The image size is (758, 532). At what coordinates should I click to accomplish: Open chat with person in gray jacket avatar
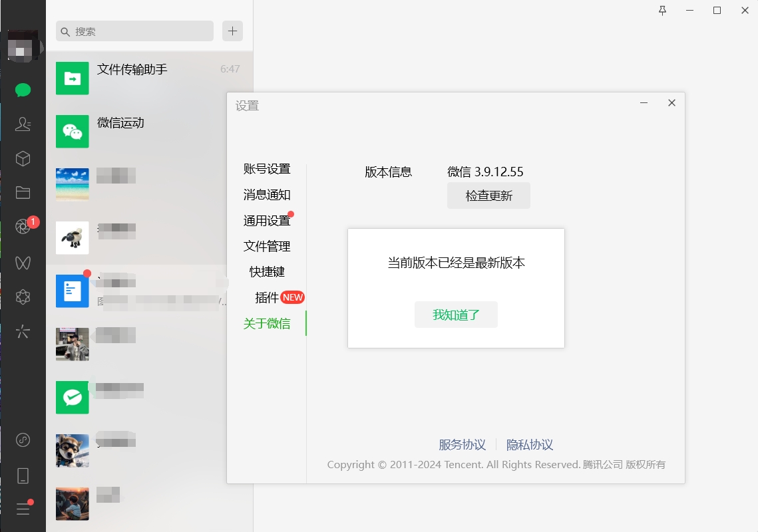[136, 344]
